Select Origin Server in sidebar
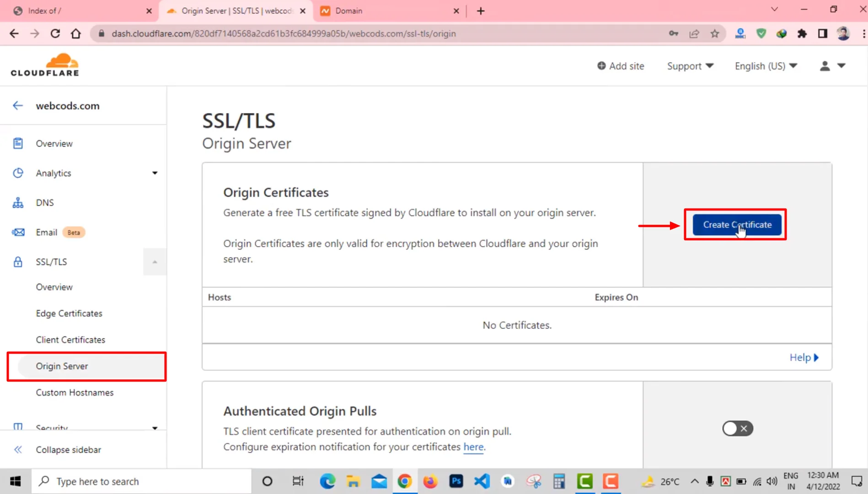This screenshot has height=494, width=868. (x=86, y=366)
